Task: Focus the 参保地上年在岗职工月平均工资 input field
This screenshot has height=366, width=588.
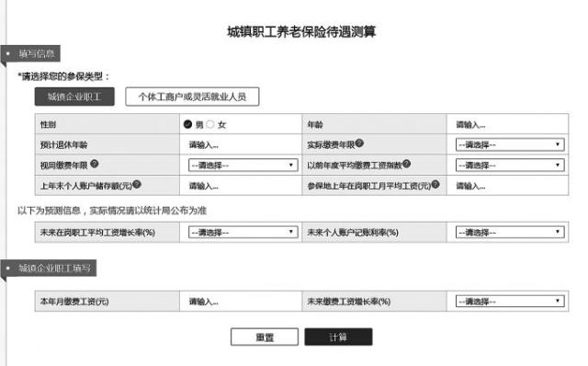Action: pyautogui.click(x=507, y=186)
